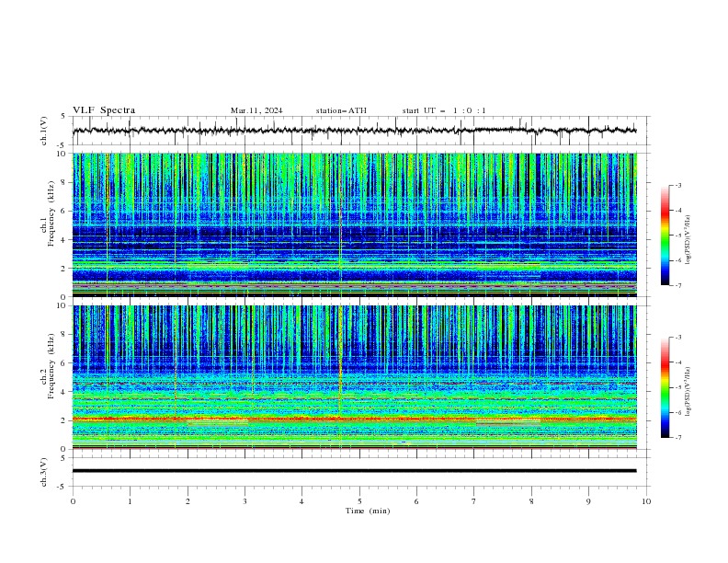Click the "station=ATH" header label
The image size is (728, 563).
(341, 110)
